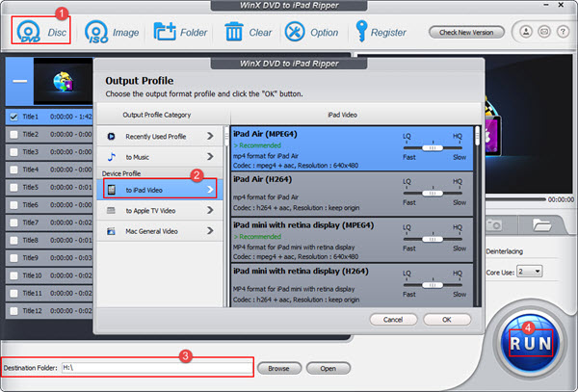
Task: Open an ISO Image source
Action: (112, 32)
